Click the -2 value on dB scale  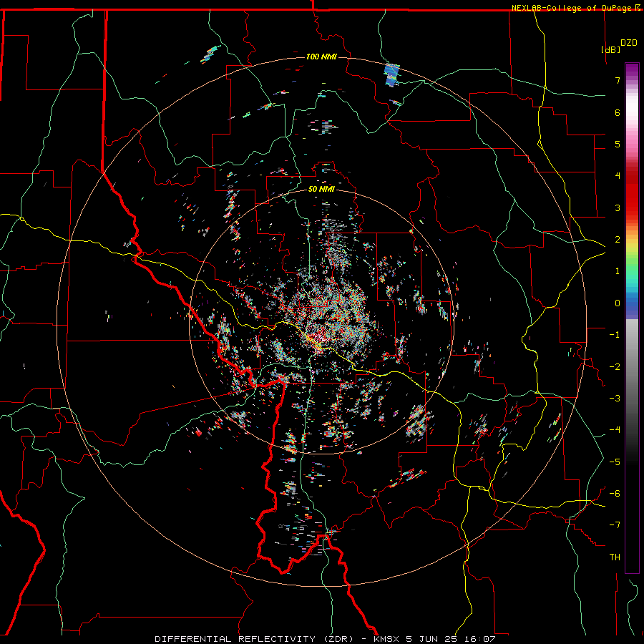pyautogui.click(x=615, y=367)
